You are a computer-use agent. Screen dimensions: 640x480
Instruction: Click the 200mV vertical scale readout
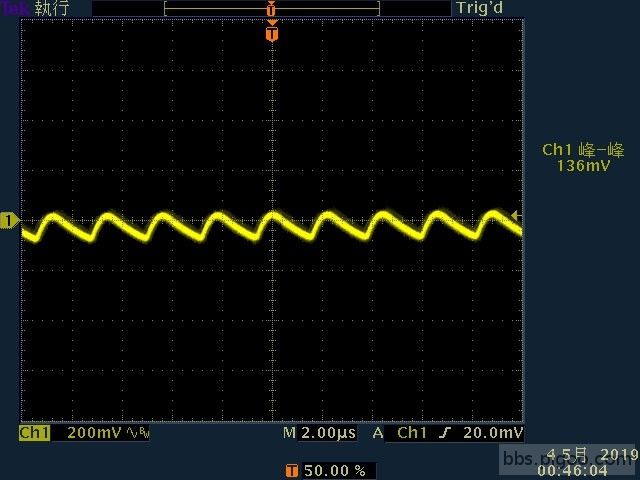point(94,433)
